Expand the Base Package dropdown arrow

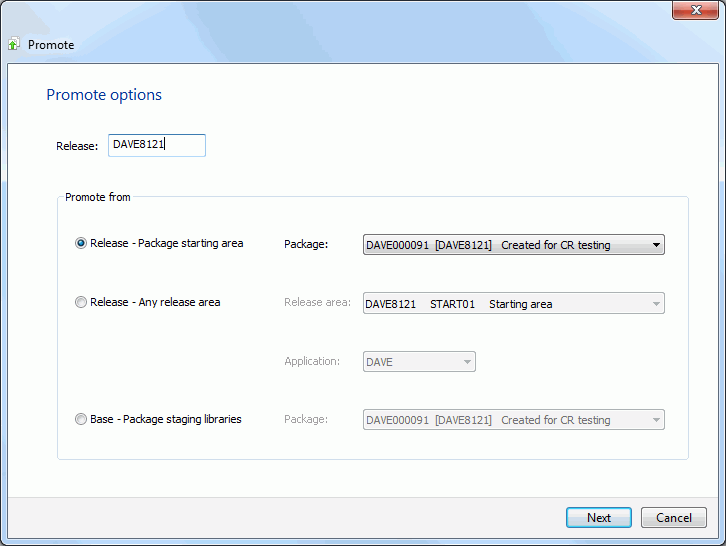(656, 420)
